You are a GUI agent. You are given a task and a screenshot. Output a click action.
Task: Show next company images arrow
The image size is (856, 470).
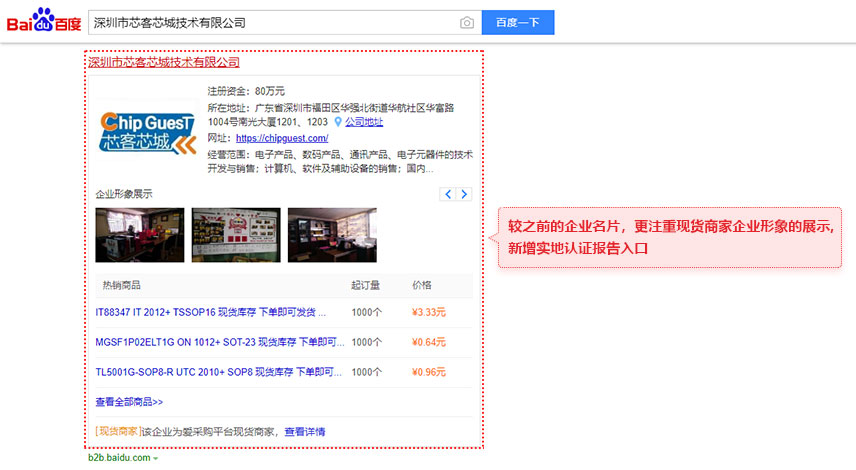464,194
